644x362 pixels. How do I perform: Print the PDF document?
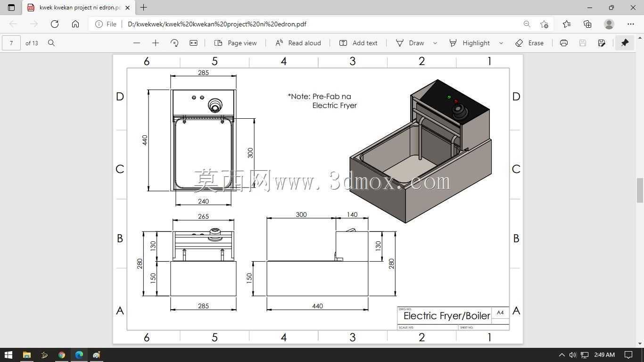564,43
